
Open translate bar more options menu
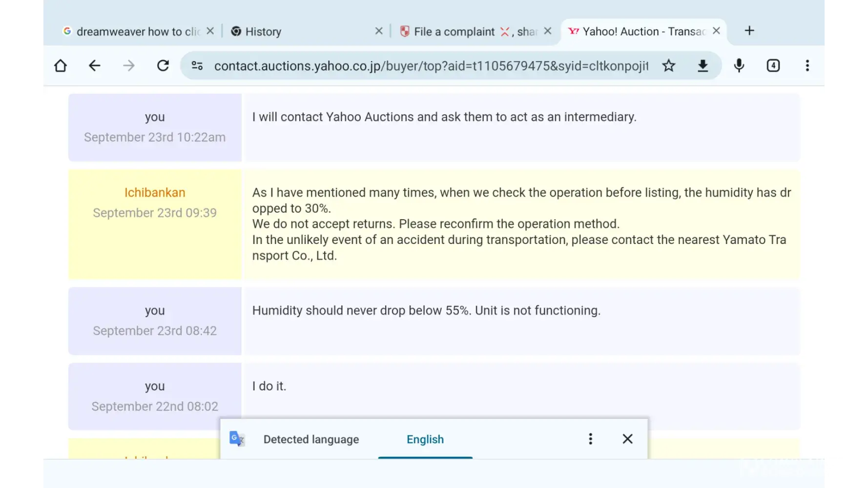coord(590,439)
